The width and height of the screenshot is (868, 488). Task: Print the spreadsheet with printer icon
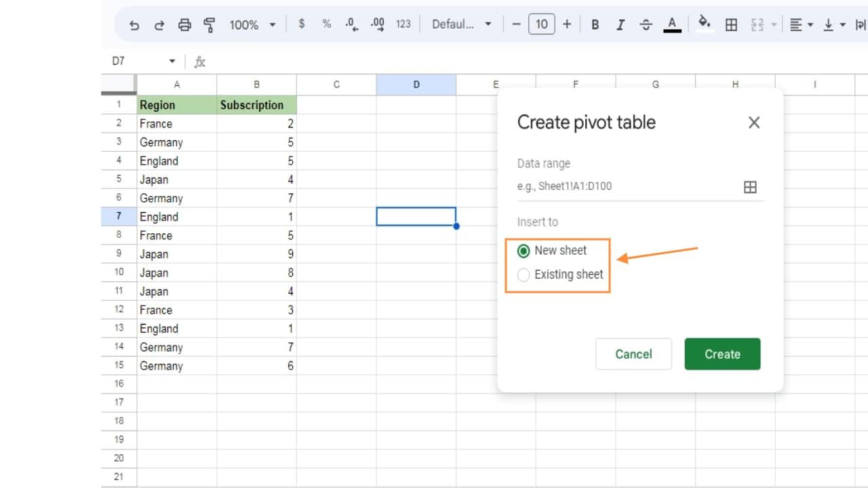[184, 25]
